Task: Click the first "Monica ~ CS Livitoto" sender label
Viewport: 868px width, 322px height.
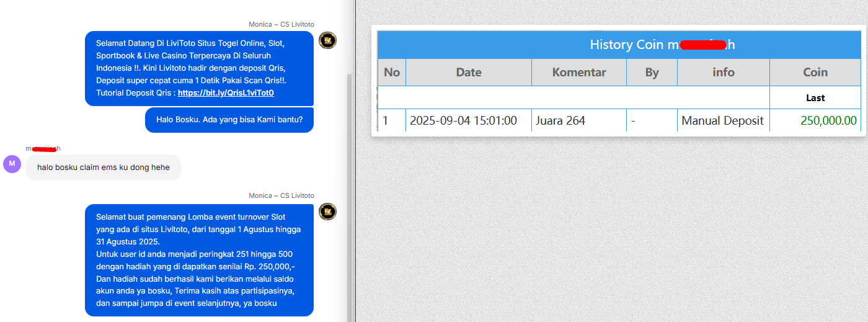Action: (x=281, y=25)
